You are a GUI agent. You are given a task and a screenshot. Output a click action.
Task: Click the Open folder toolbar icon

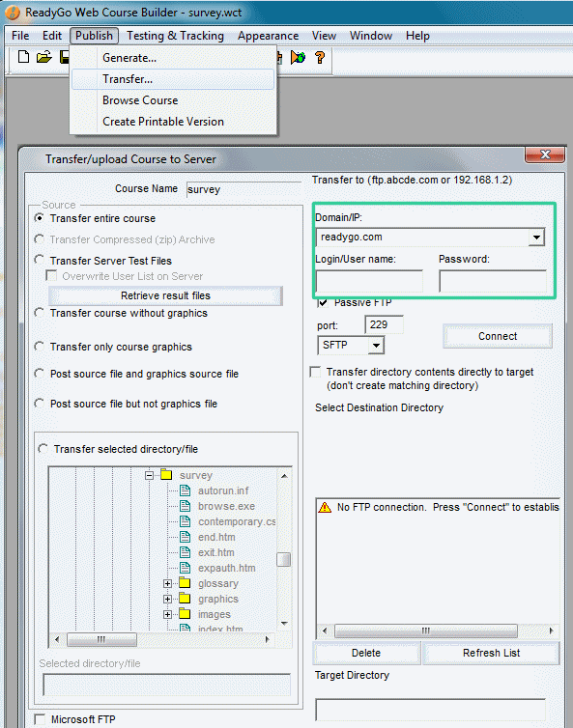(44, 58)
